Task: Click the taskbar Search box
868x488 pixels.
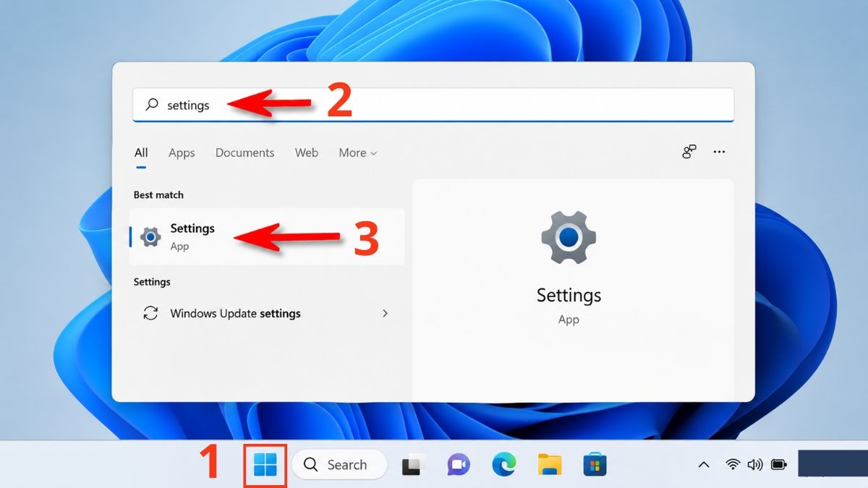Action: pyautogui.click(x=339, y=465)
